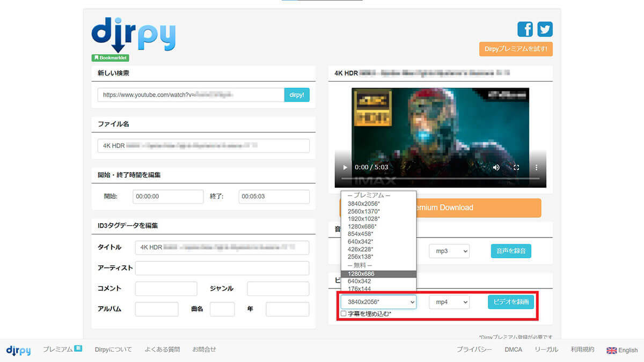Click the タイトル input field

coord(222,248)
